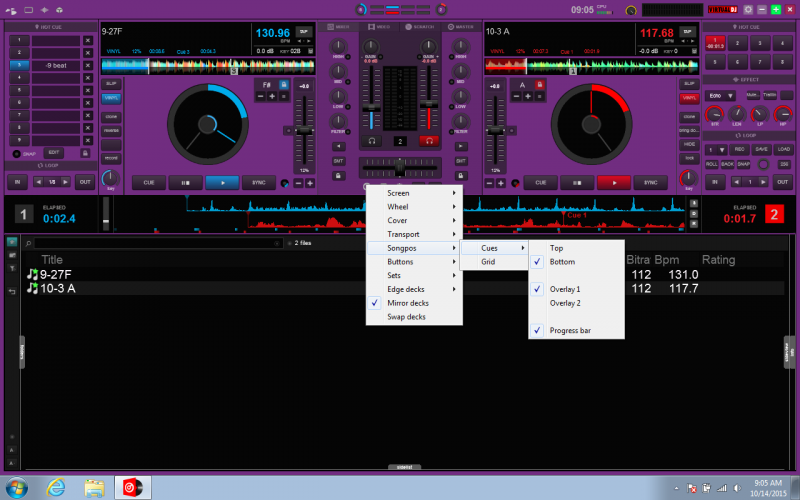Toggle SNAP radio in left hot cue panel

(16, 154)
